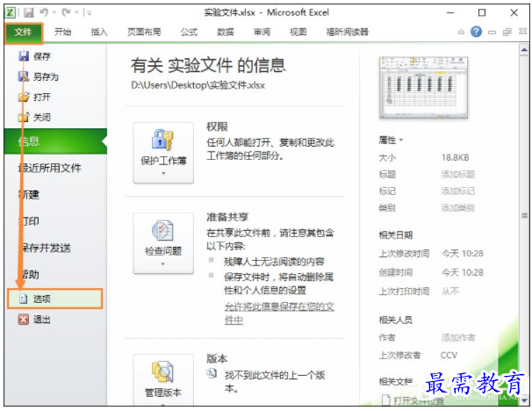Click the vertical scrollbar thumb grip
This screenshot has width=532, height=411.
524,215
